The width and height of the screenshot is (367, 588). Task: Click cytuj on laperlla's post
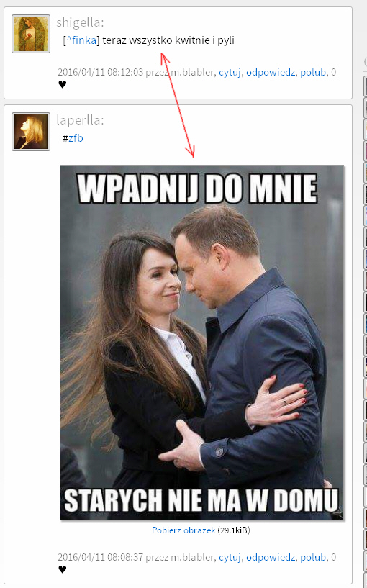[230, 557]
